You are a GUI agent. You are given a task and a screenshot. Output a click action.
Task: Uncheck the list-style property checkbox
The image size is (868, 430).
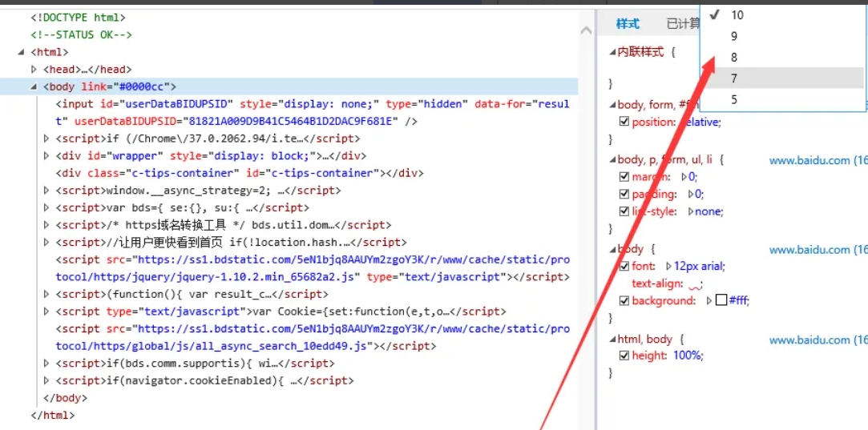[x=624, y=211]
